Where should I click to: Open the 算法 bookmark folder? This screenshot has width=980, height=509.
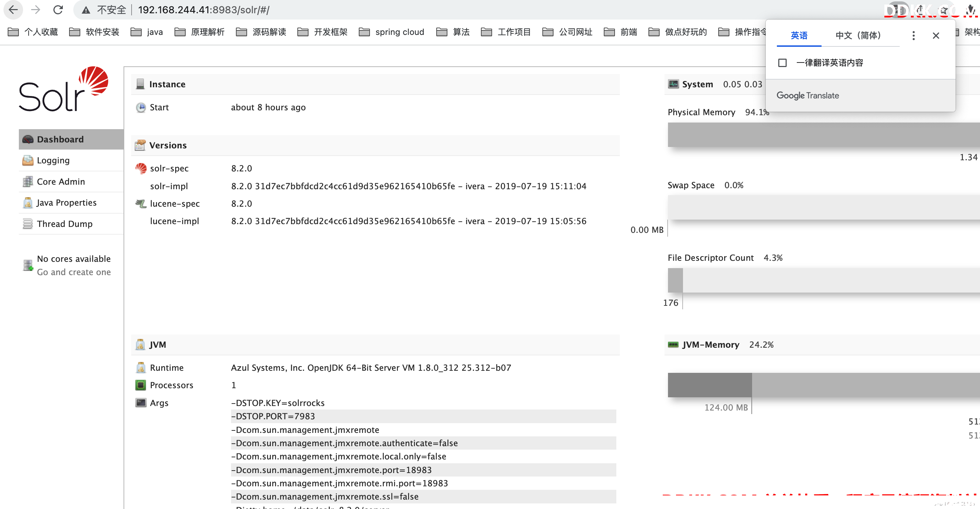pyautogui.click(x=453, y=32)
